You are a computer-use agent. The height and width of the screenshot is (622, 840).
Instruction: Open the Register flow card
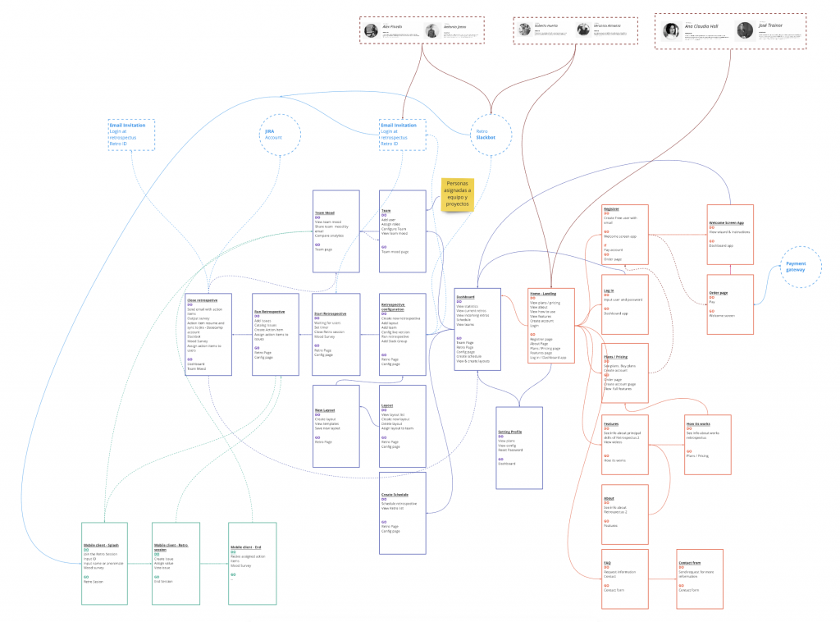(624, 234)
